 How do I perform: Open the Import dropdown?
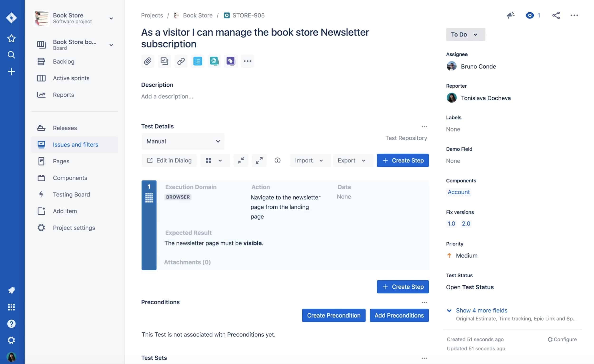click(x=310, y=160)
